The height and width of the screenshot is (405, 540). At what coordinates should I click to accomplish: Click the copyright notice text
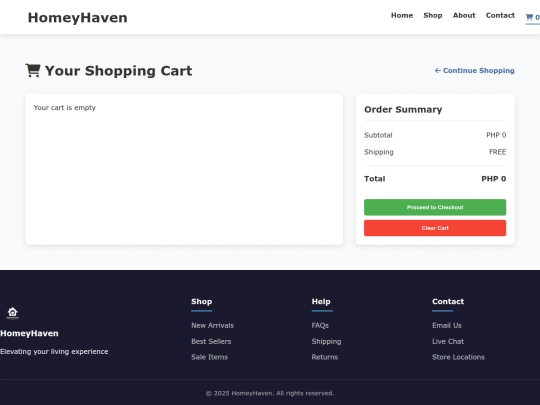[x=270, y=393]
